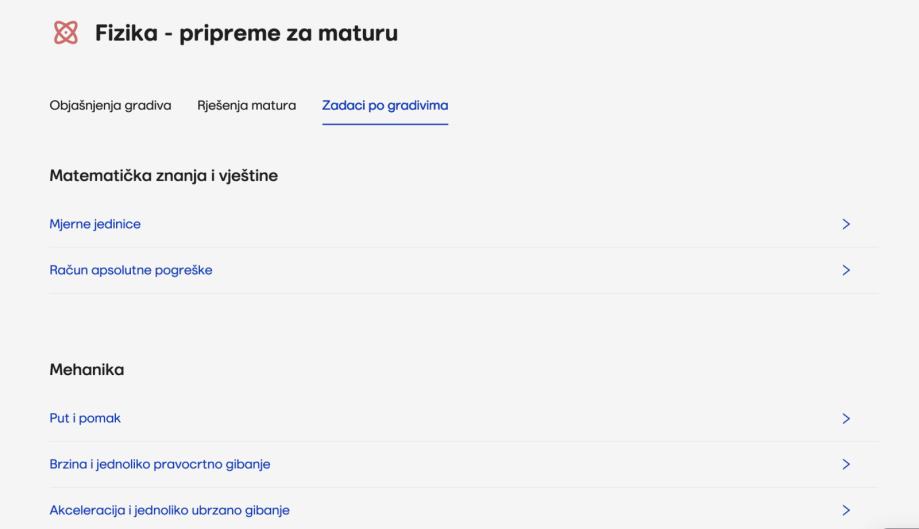Click the atom logo icon beside Fizika
Viewport: 919px width, 529px height.
(x=64, y=33)
